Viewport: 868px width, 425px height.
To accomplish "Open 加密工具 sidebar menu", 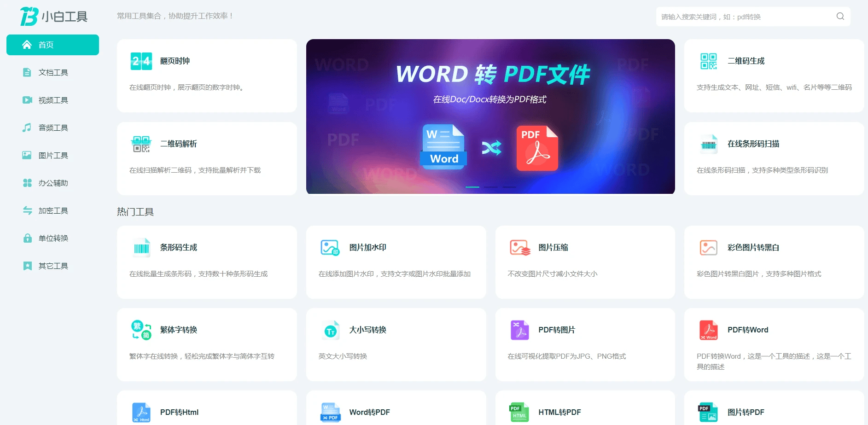I will 52,210.
